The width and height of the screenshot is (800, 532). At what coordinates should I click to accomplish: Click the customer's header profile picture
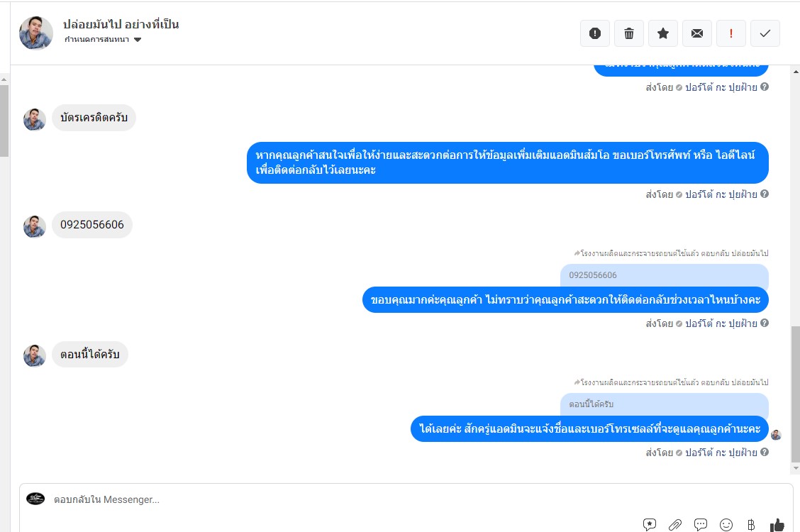click(x=35, y=33)
